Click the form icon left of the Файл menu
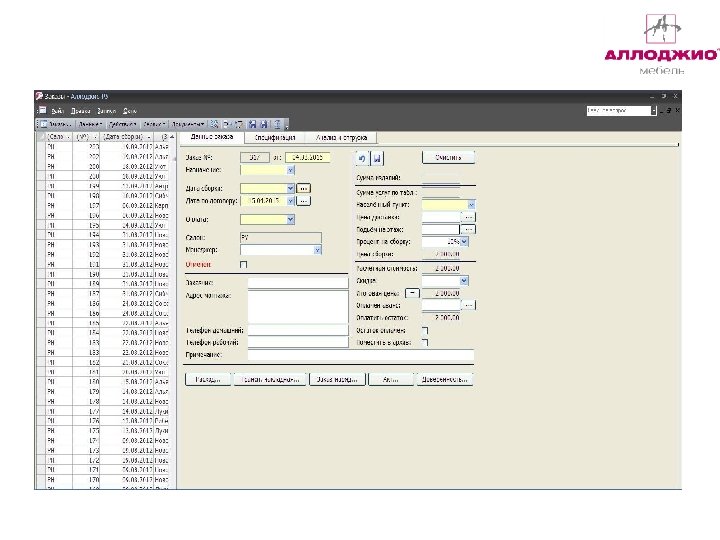720x540 pixels. [42, 110]
